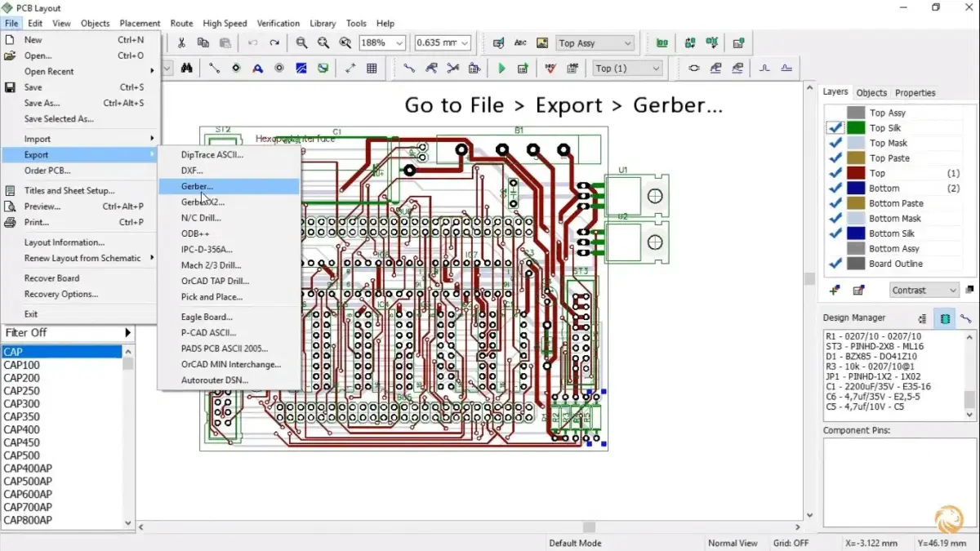Screen dimensions: 980x551
Task: Choose Gerber... from the Export submenu
Action: point(198,186)
